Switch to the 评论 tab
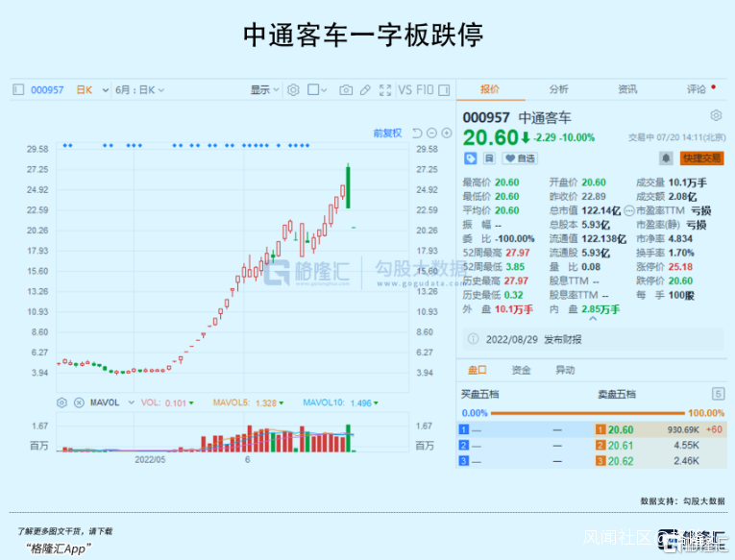This screenshot has height=560, width=735. coord(697,89)
